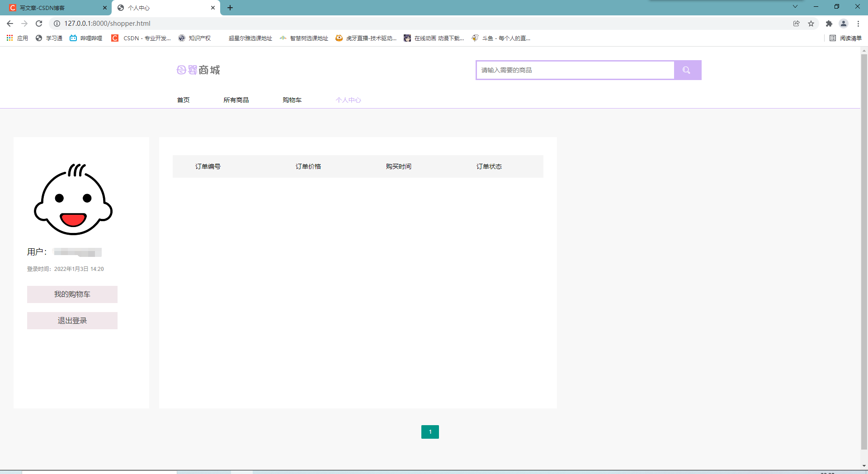Click the share icon in address bar

(x=796, y=23)
